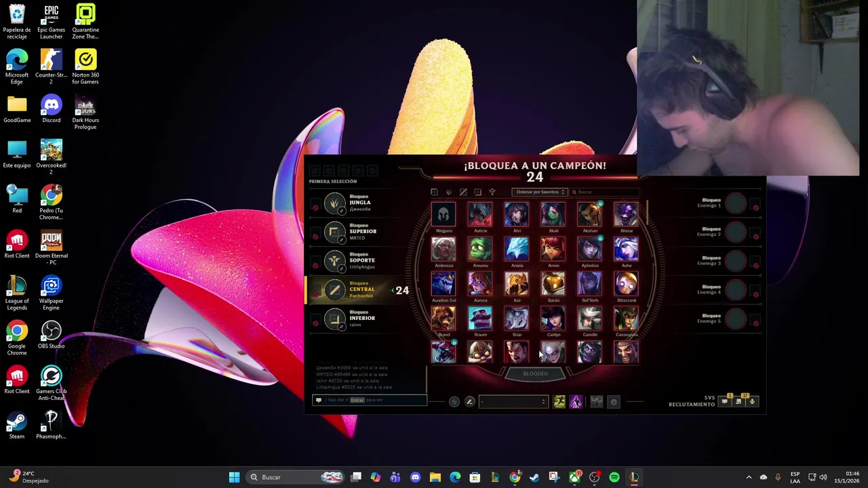Choose Azir champion portrait

click(x=517, y=284)
